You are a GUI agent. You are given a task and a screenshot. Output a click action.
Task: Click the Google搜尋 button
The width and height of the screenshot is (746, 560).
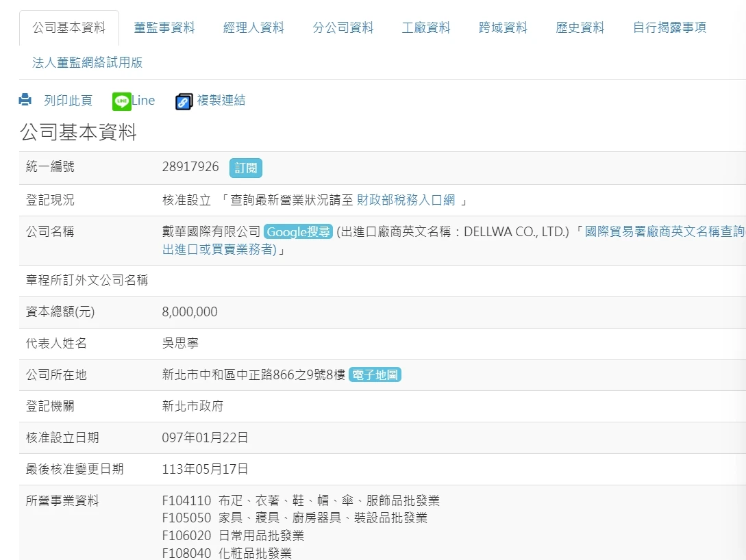[298, 232]
